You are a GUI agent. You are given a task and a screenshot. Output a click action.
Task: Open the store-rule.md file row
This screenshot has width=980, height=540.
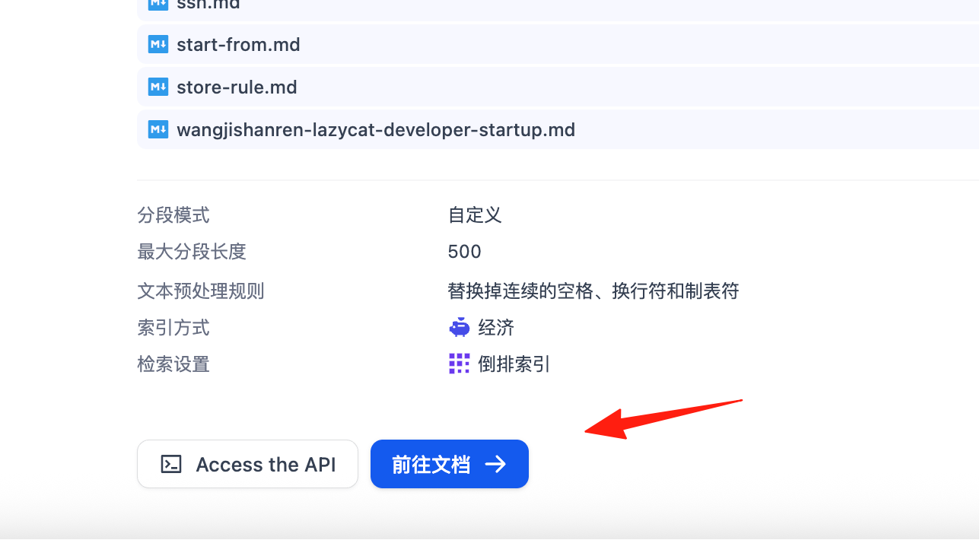[558, 87]
